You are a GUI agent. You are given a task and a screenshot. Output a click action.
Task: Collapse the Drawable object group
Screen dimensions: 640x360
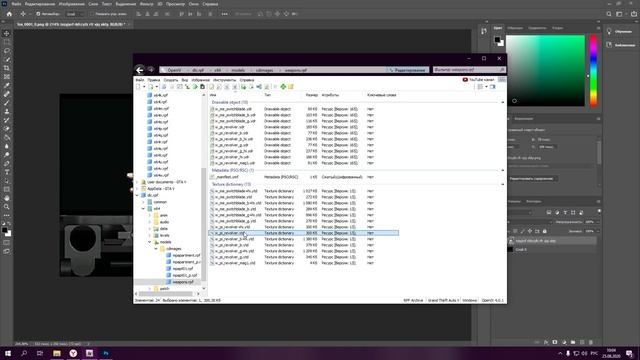[x=502, y=102]
